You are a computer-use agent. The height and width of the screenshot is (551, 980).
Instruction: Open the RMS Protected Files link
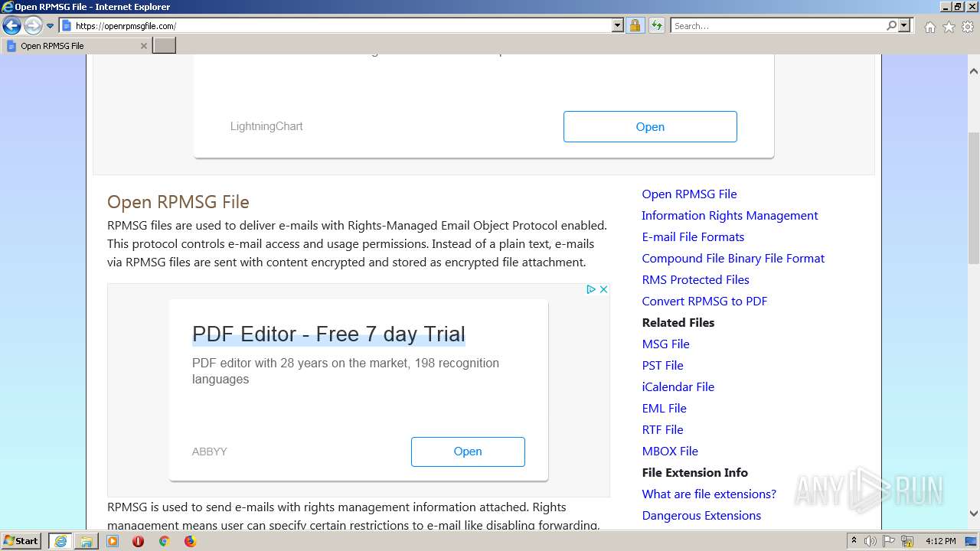(695, 280)
